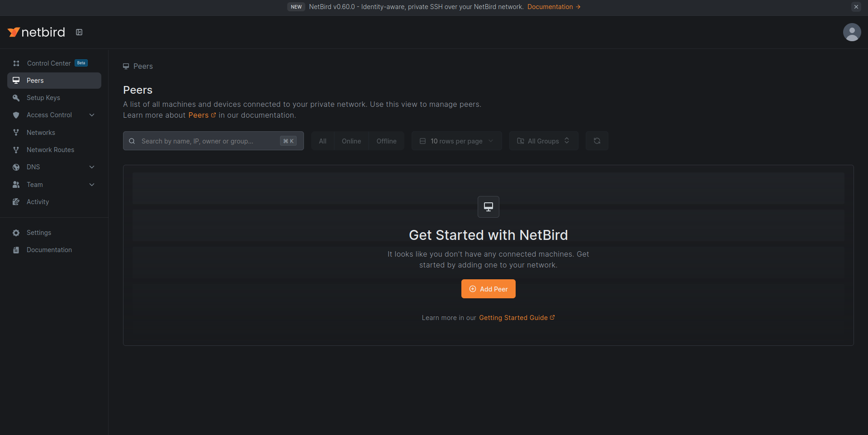Image resolution: width=868 pixels, height=435 pixels.
Task: Filter peers by Online status
Action: pos(351,141)
